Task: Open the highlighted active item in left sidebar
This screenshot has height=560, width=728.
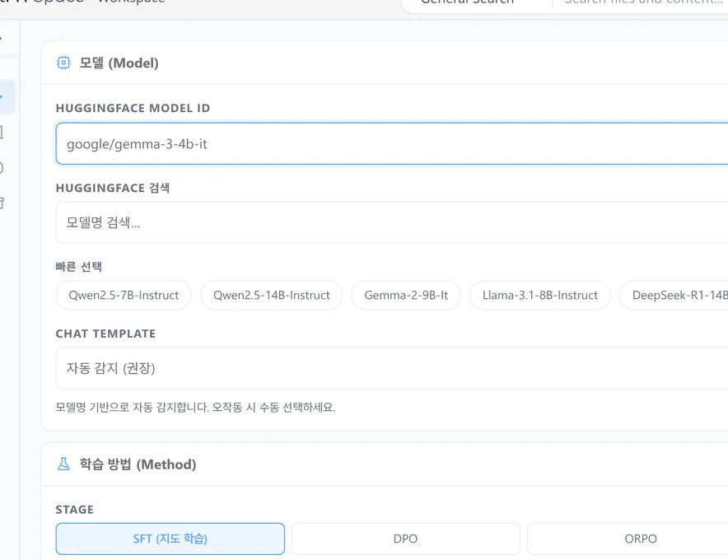Action: 7,97
